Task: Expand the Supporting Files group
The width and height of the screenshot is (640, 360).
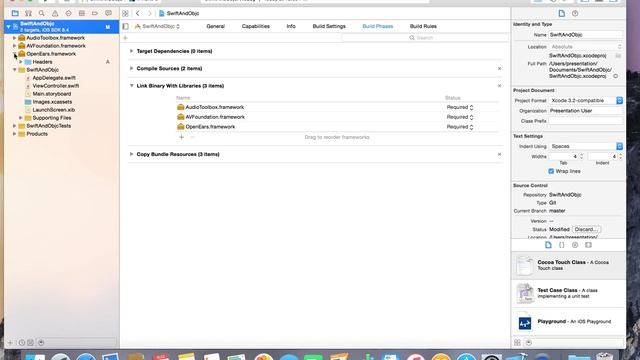Action: click(21, 118)
